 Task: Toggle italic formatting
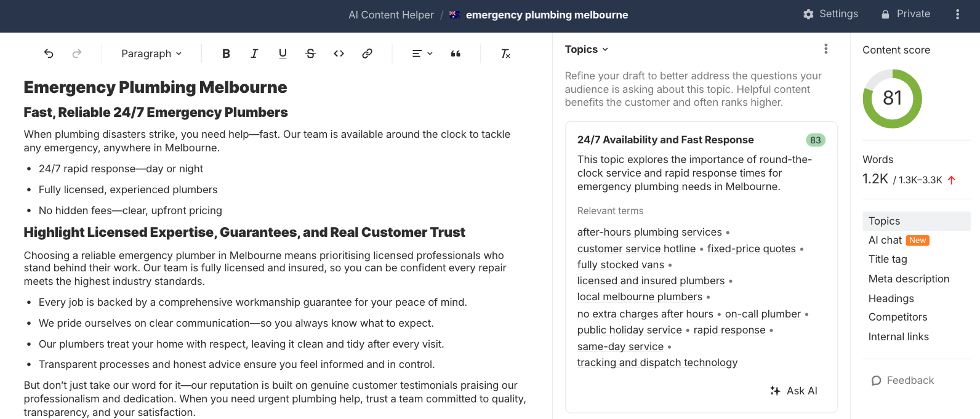[x=254, y=54]
